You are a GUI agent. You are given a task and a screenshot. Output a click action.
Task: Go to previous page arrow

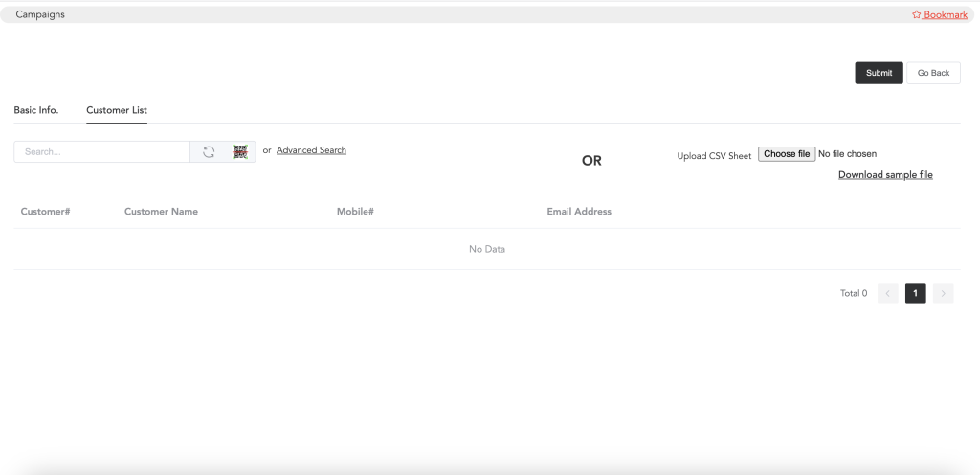[x=887, y=293]
